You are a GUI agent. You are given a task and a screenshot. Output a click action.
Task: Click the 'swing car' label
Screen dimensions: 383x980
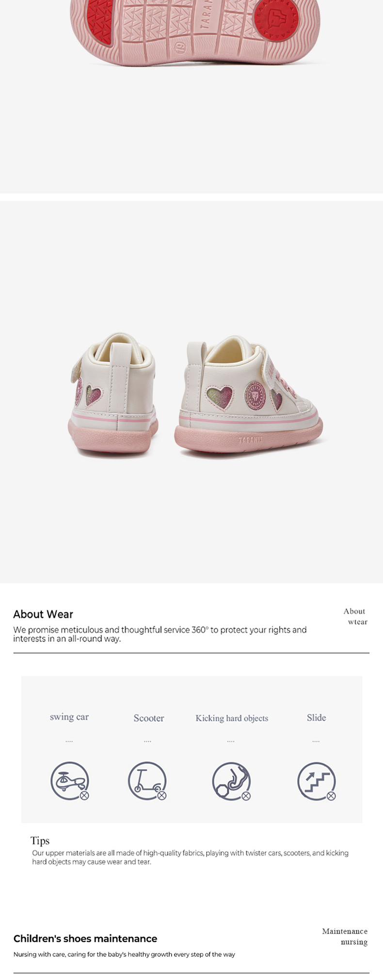point(69,717)
